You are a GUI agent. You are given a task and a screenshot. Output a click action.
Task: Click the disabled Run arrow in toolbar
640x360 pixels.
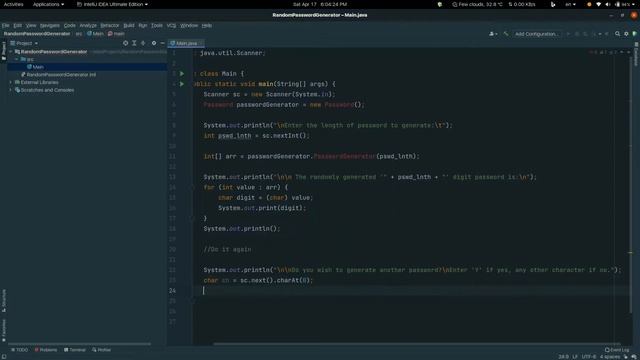tap(568, 34)
